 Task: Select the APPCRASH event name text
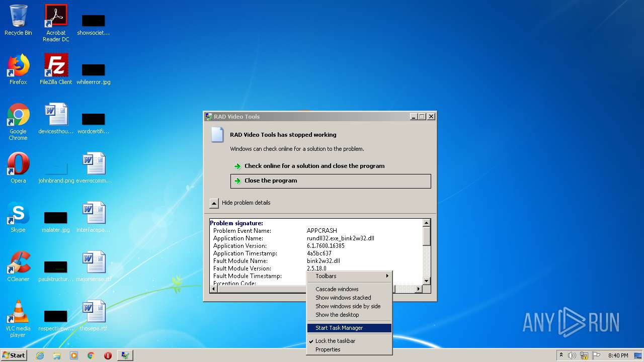(322, 231)
